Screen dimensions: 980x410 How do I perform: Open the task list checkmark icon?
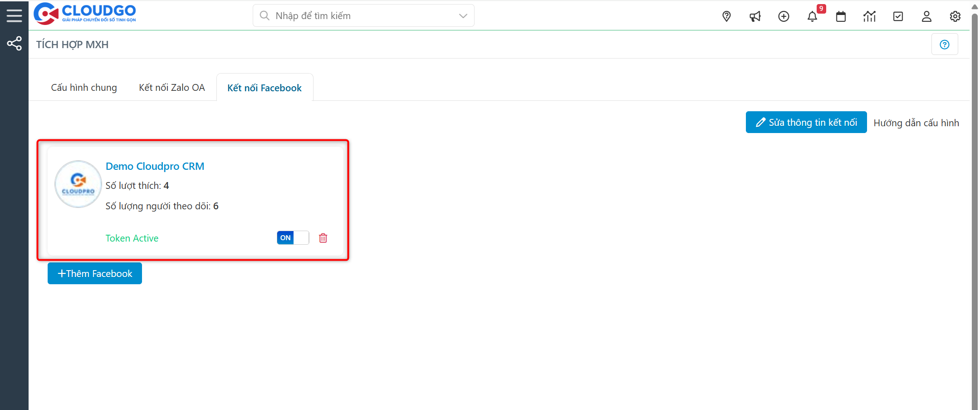[x=898, y=16]
